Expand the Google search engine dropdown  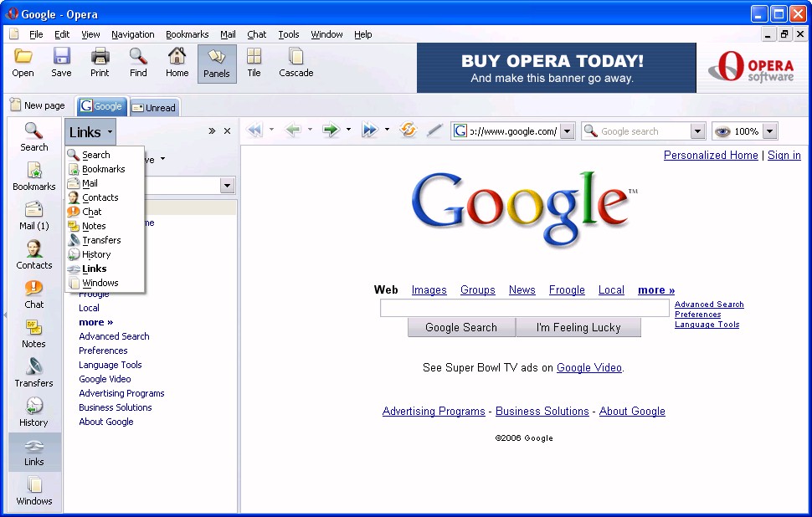697,131
